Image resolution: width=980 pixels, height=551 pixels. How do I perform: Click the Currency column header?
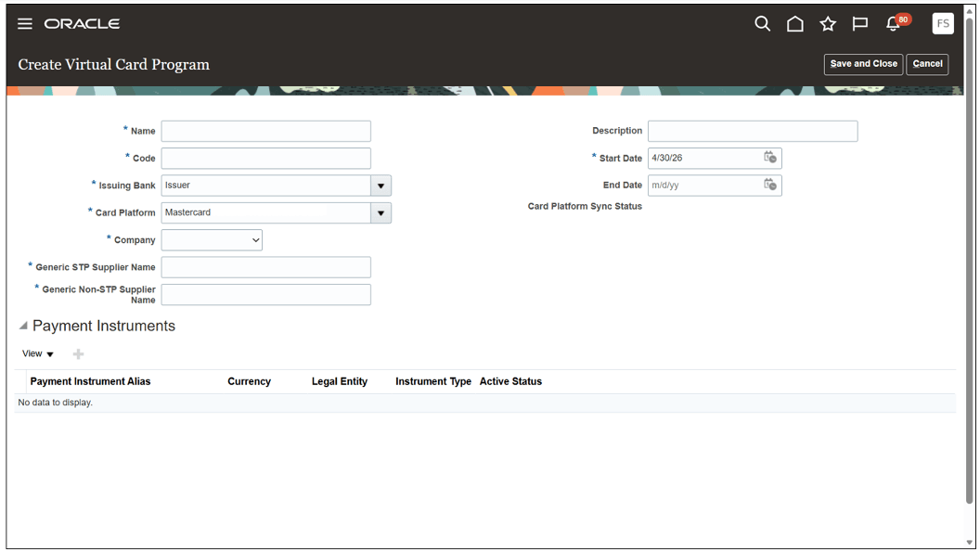tap(249, 381)
